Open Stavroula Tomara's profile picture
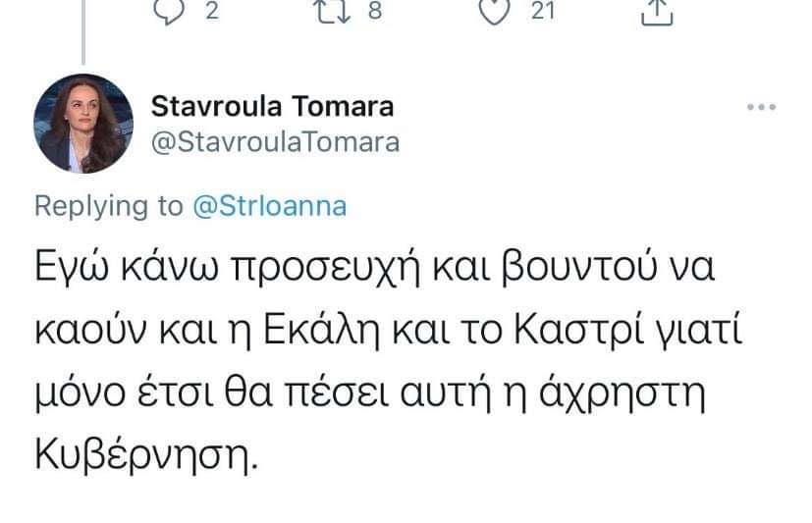 click(83, 124)
